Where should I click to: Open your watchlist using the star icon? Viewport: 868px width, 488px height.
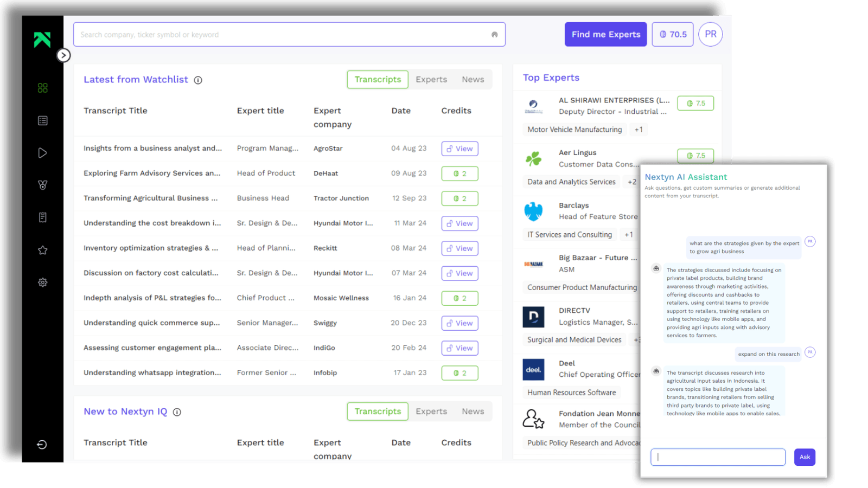pyautogui.click(x=42, y=250)
